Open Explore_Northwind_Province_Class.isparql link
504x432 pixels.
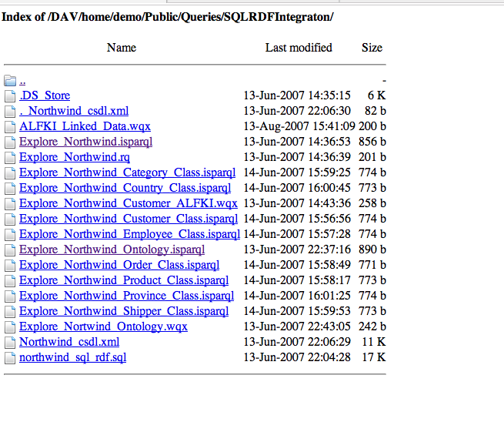pyautogui.click(x=126, y=296)
